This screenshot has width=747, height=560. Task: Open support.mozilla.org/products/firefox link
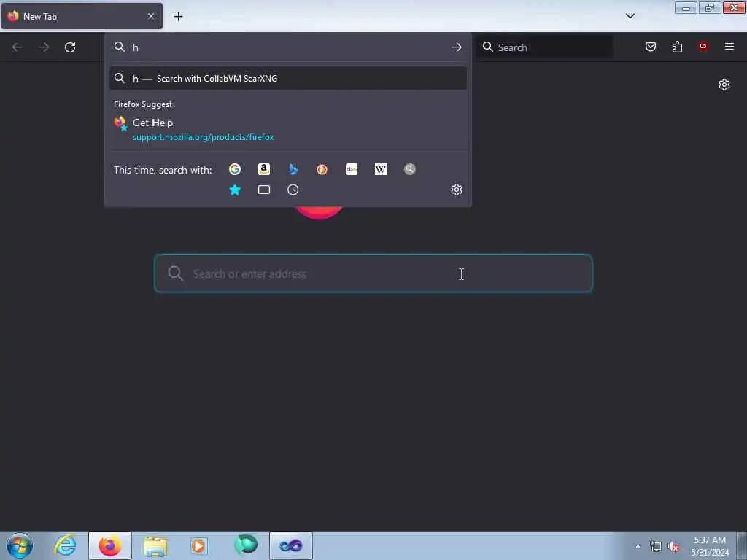(x=203, y=137)
